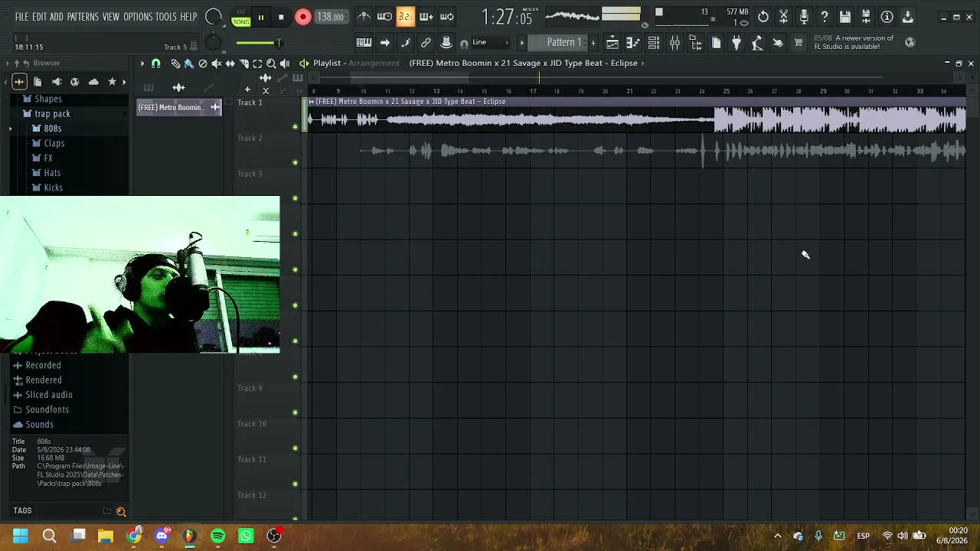This screenshot has width=980, height=551.
Task: Open the undo history icon
Action: [763, 17]
